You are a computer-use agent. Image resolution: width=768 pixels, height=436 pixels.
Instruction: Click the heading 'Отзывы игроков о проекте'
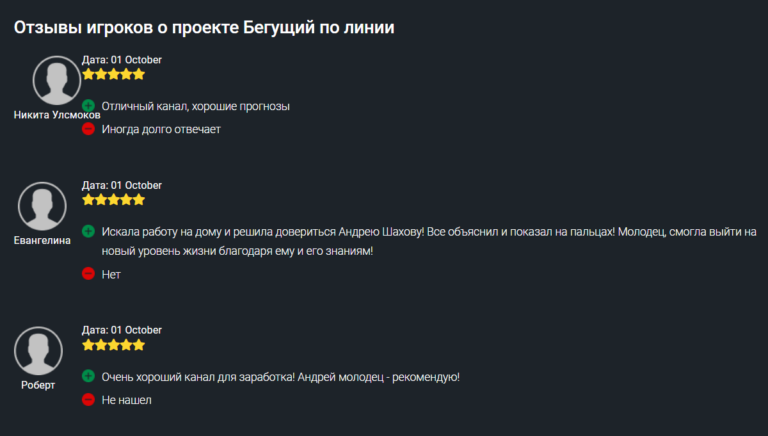(204, 28)
